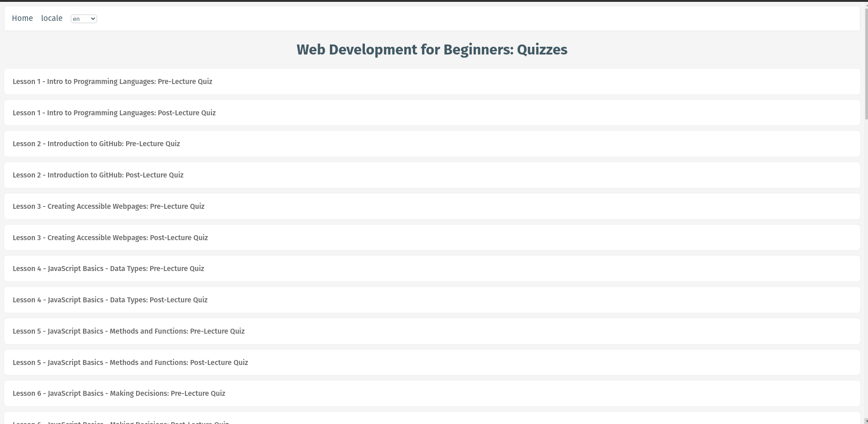Click the page title heading

(x=432, y=49)
